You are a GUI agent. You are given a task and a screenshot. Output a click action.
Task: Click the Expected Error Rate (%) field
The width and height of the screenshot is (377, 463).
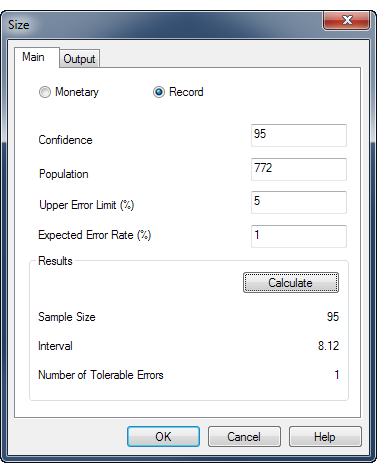[x=299, y=236]
